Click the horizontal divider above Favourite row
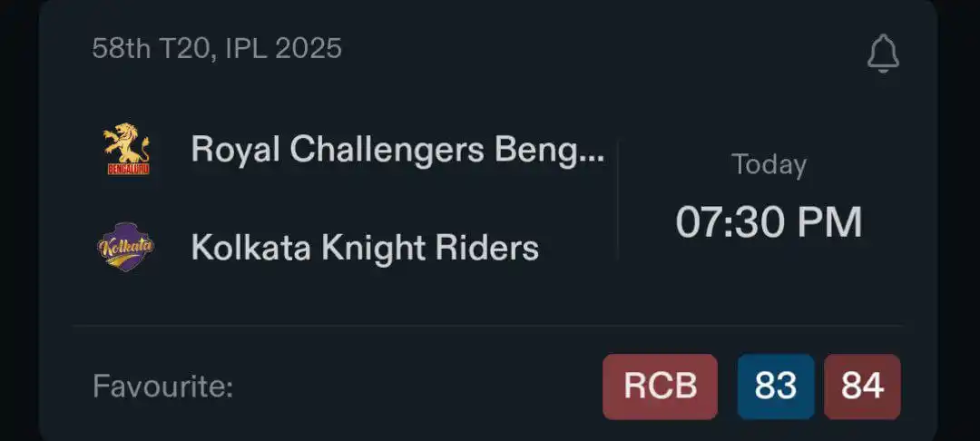This screenshot has height=441, width=980. [487, 326]
